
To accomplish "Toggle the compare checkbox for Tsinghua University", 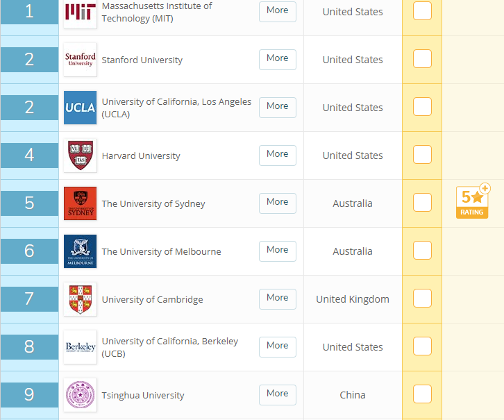I will (x=422, y=394).
